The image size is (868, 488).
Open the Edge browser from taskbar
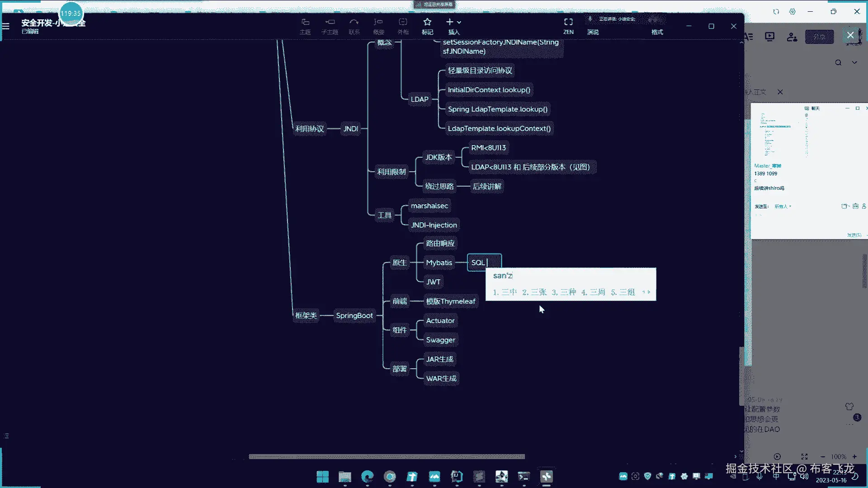coord(367,476)
